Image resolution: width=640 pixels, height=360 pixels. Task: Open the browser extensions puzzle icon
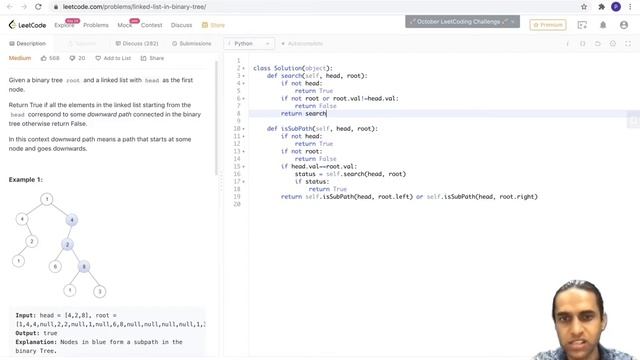pos(601,7)
